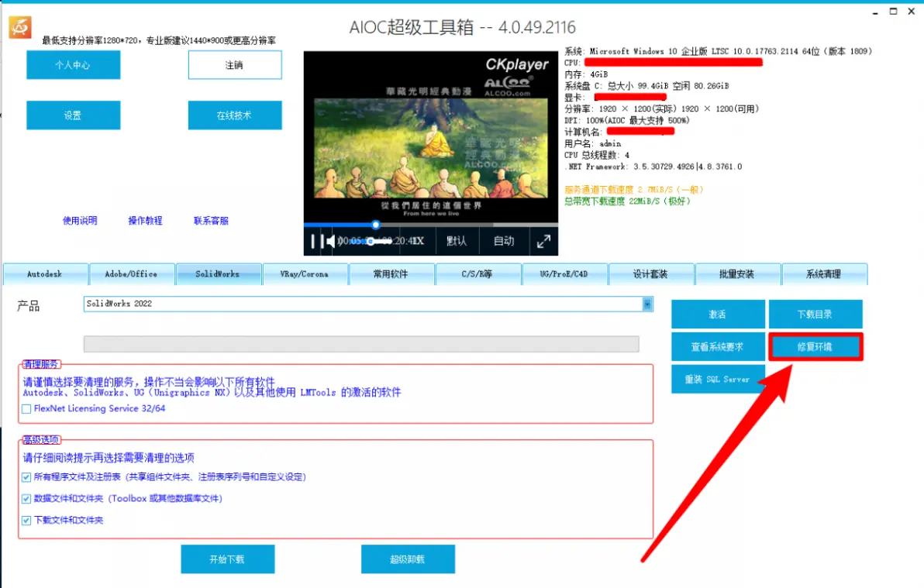
Task: Switch to the Autodesk tab
Action: [x=45, y=274]
